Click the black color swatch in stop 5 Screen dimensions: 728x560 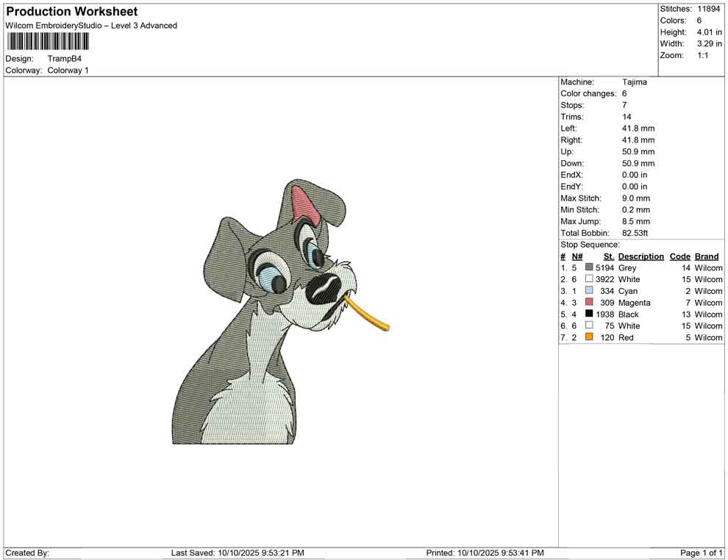pyautogui.click(x=589, y=314)
